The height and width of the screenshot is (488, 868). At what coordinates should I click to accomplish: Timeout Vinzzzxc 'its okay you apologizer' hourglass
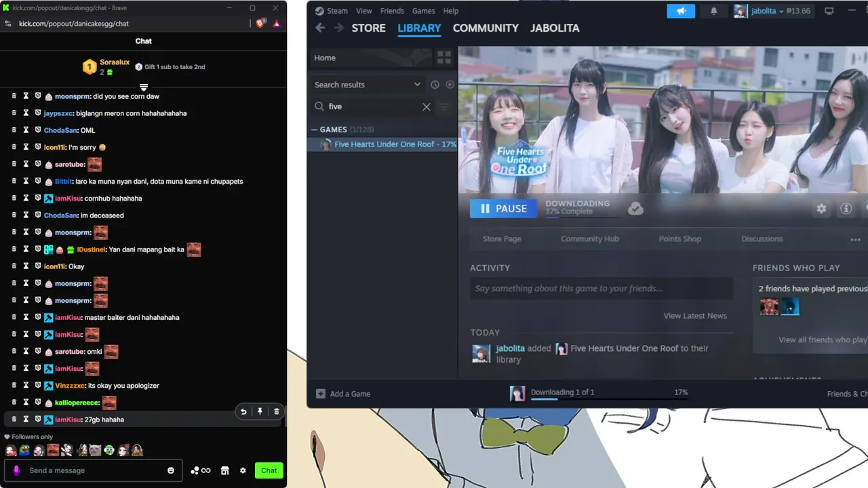[26, 386]
